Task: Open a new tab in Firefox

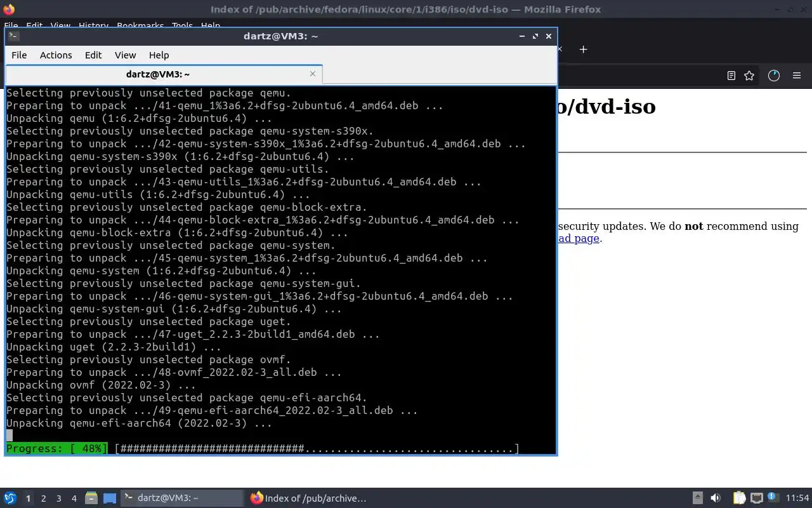Action: click(584, 49)
